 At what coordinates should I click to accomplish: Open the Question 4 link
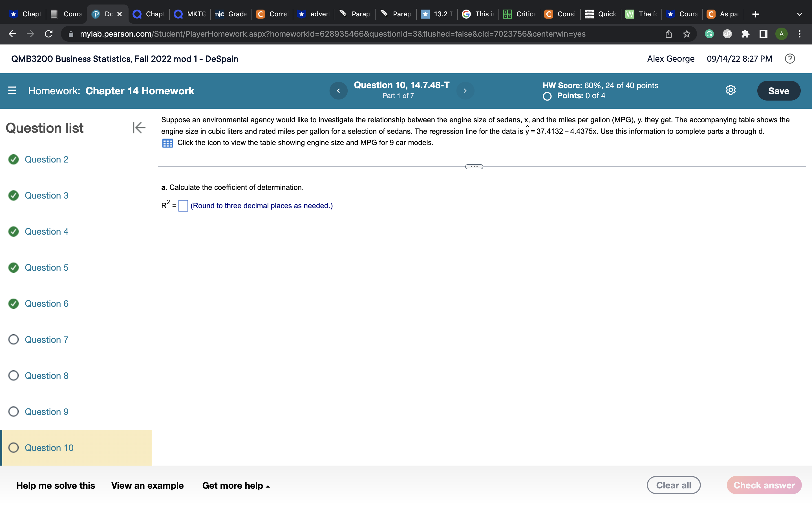46,232
